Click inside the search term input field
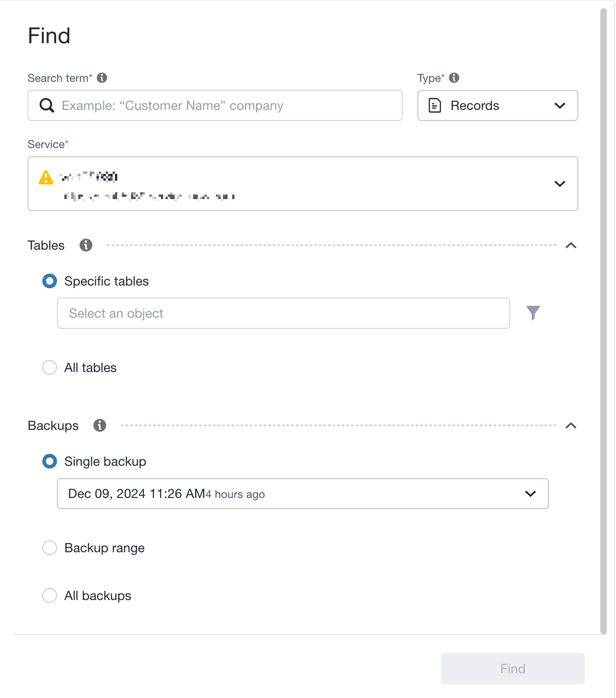616x698 pixels. 216,105
